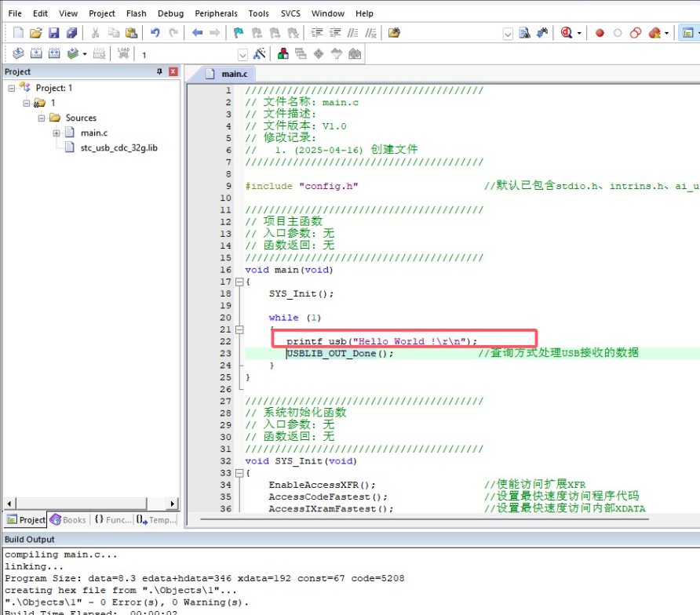Comment the selection with the comment icon
This screenshot has width=700, height=615.
pyautogui.click(x=352, y=33)
